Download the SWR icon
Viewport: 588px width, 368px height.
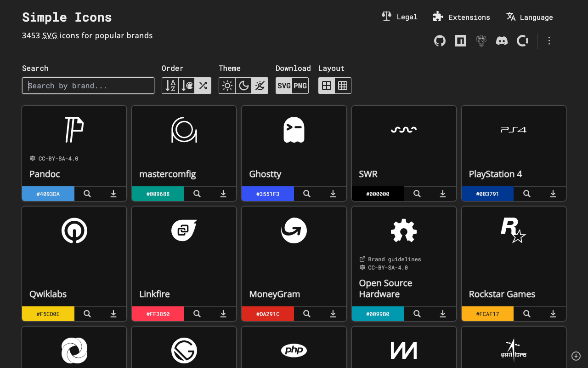(443, 194)
